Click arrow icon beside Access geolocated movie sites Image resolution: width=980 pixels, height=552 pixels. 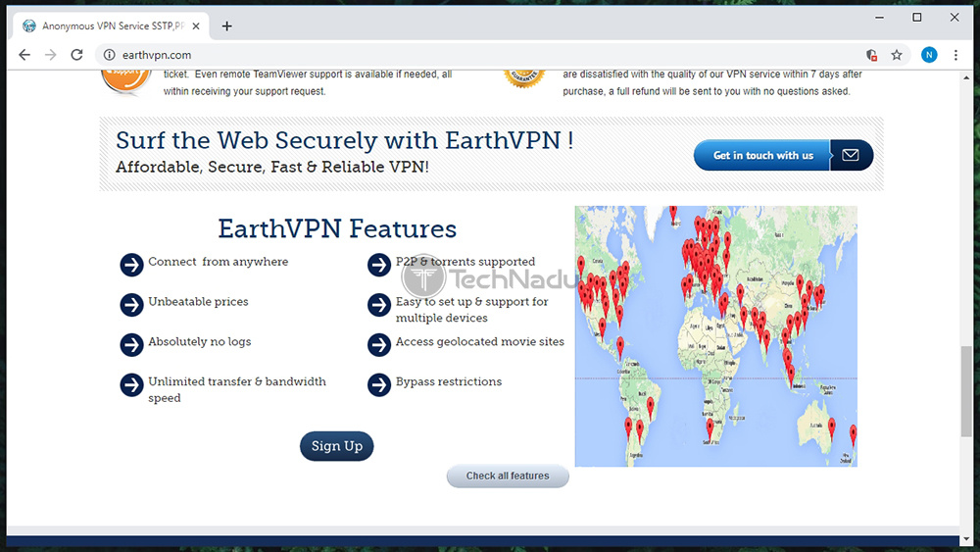pyautogui.click(x=379, y=344)
